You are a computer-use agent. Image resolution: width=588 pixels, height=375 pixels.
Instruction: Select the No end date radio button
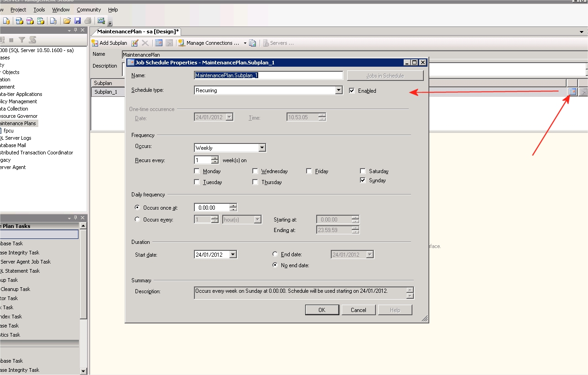275,265
